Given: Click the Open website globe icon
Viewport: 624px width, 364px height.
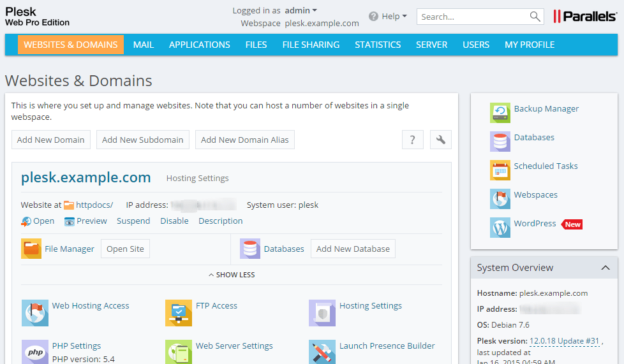Looking at the screenshot, I should pyautogui.click(x=26, y=222).
